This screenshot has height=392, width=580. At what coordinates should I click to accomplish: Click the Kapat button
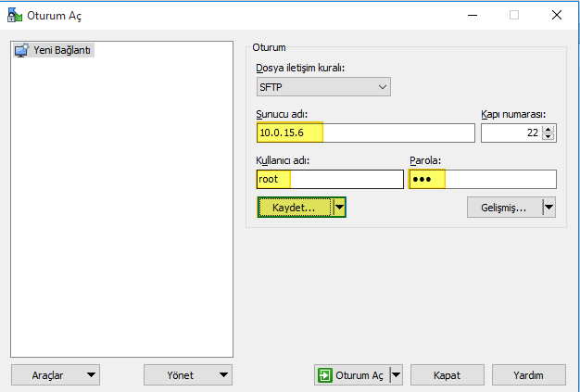pyautogui.click(x=448, y=375)
